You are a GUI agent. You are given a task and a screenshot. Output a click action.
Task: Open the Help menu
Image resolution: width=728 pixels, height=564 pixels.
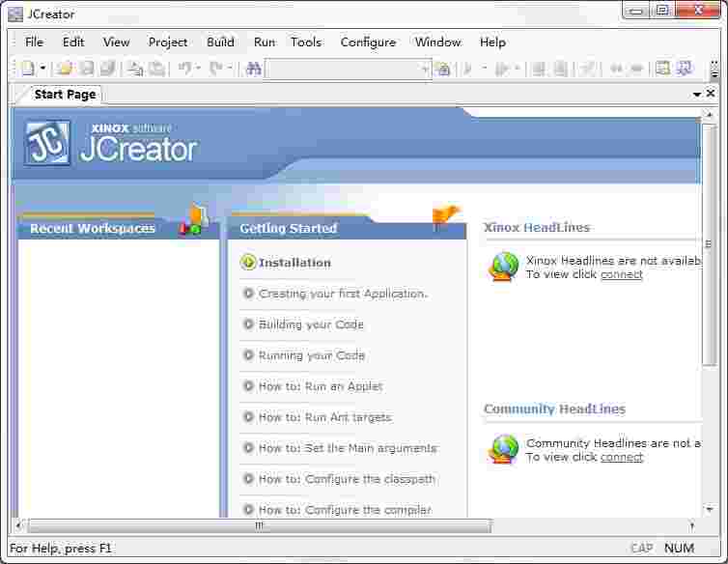pyautogui.click(x=492, y=42)
